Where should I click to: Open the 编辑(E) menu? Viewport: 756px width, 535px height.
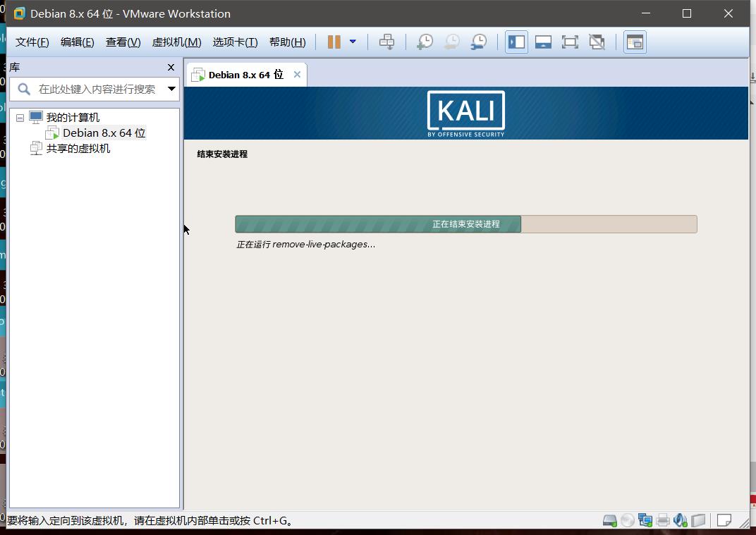coord(77,42)
